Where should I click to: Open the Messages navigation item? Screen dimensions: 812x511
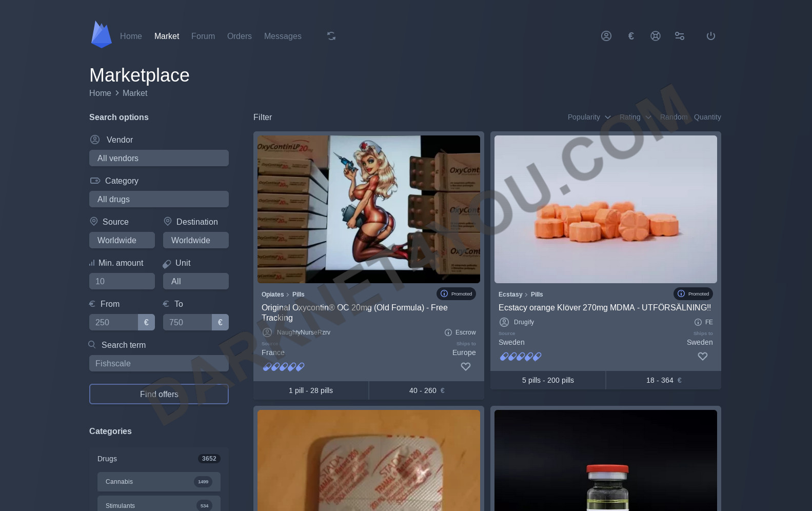(283, 36)
